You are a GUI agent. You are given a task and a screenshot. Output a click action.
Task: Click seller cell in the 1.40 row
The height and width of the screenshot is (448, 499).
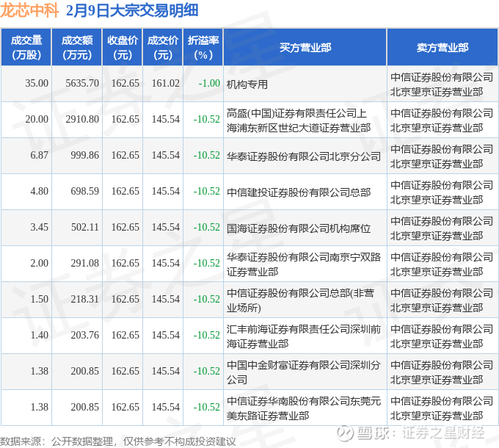tap(442, 336)
